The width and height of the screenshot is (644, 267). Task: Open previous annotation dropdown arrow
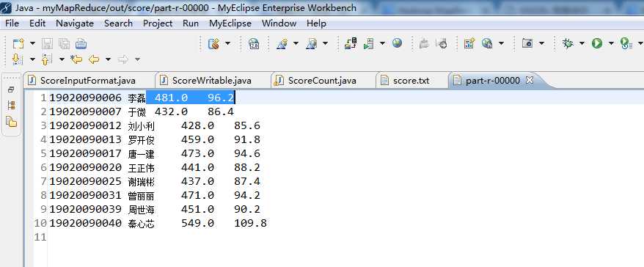tap(62, 59)
